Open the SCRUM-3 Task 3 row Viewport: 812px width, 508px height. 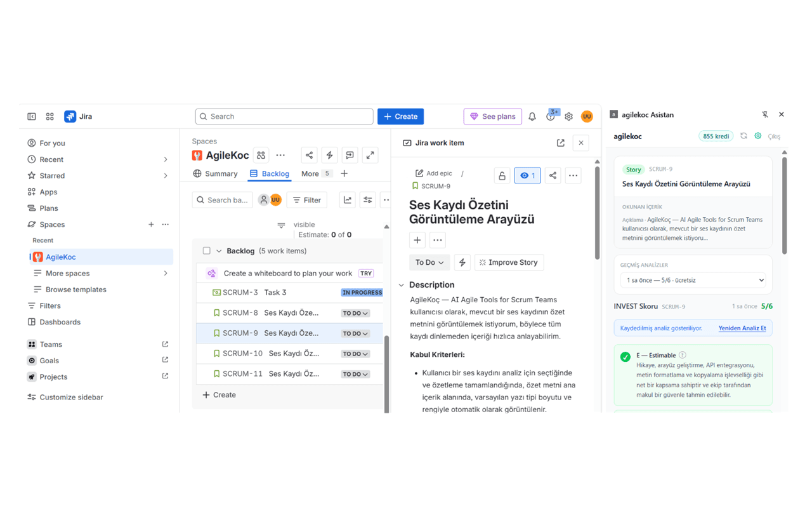[x=290, y=293]
